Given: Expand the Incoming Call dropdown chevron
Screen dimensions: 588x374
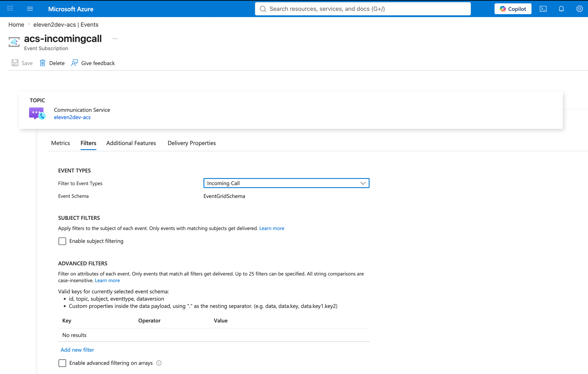Looking at the screenshot, I should pos(363,183).
